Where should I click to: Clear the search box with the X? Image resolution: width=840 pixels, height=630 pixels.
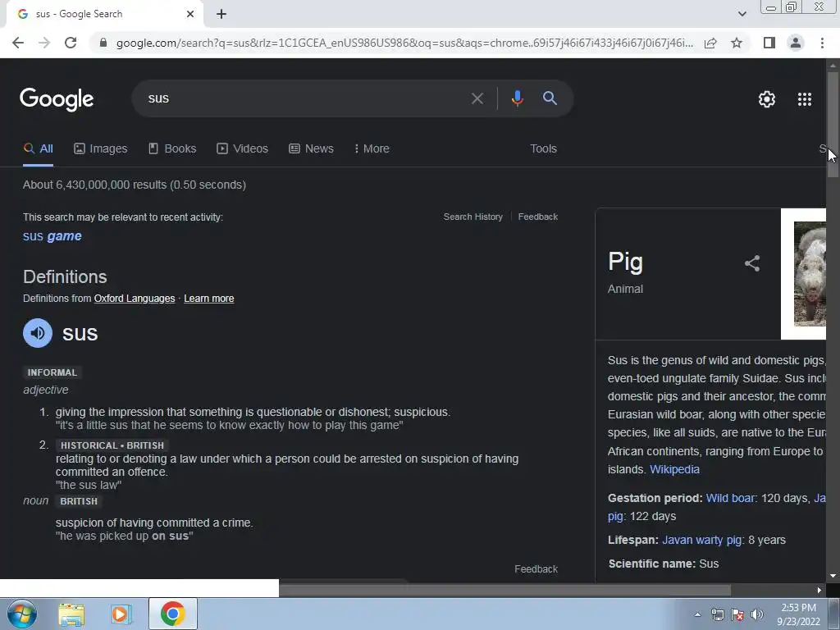[477, 98]
